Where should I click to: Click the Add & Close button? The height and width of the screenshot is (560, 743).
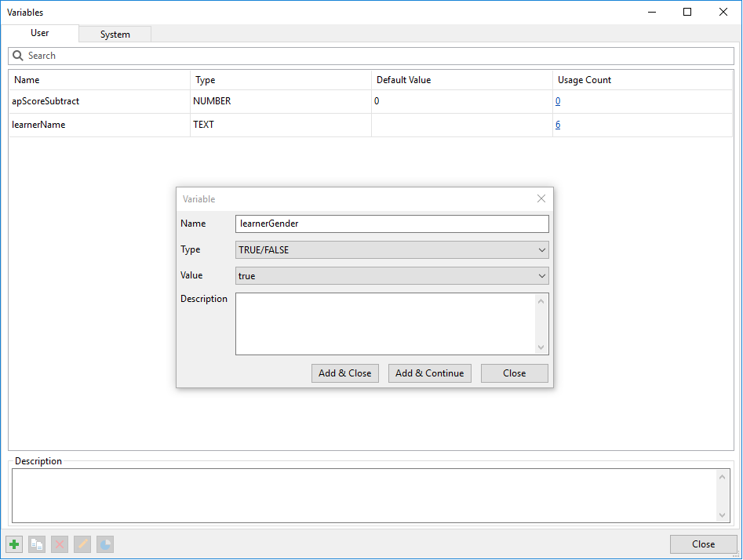tap(345, 373)
